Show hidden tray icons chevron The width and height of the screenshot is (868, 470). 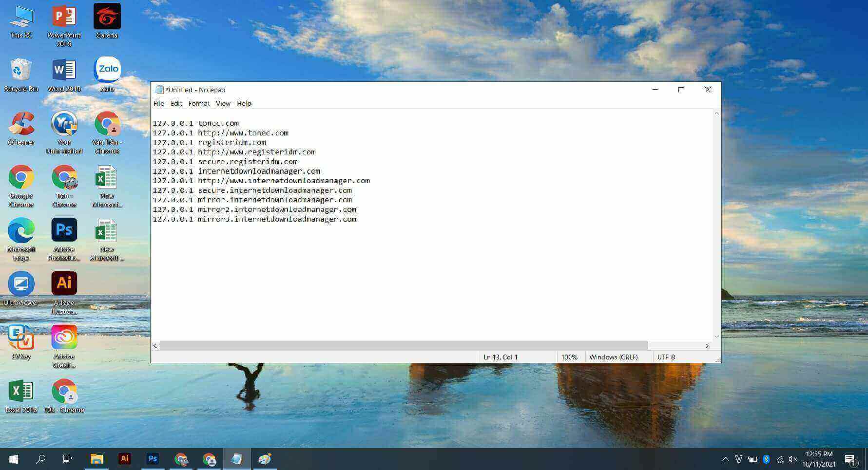pos(725,459)
